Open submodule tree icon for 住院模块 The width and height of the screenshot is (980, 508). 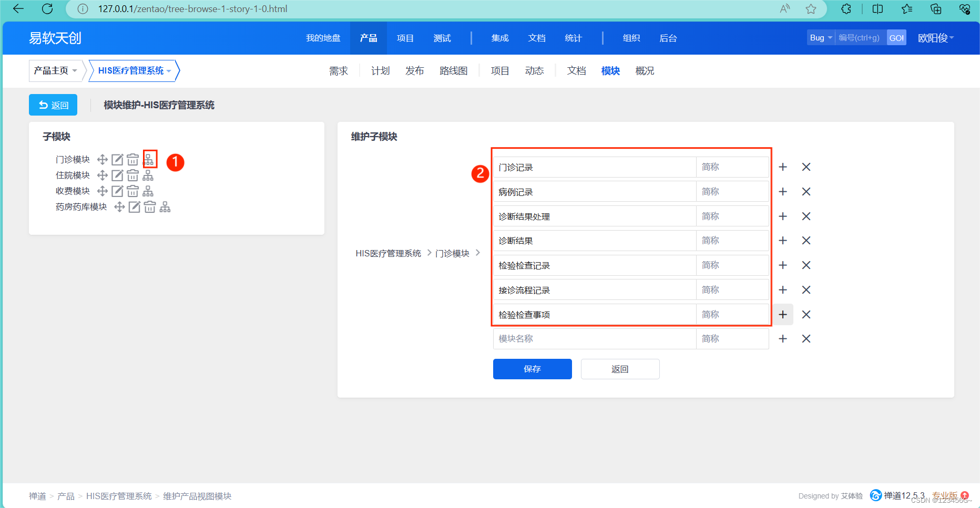(x=148, y=175)
